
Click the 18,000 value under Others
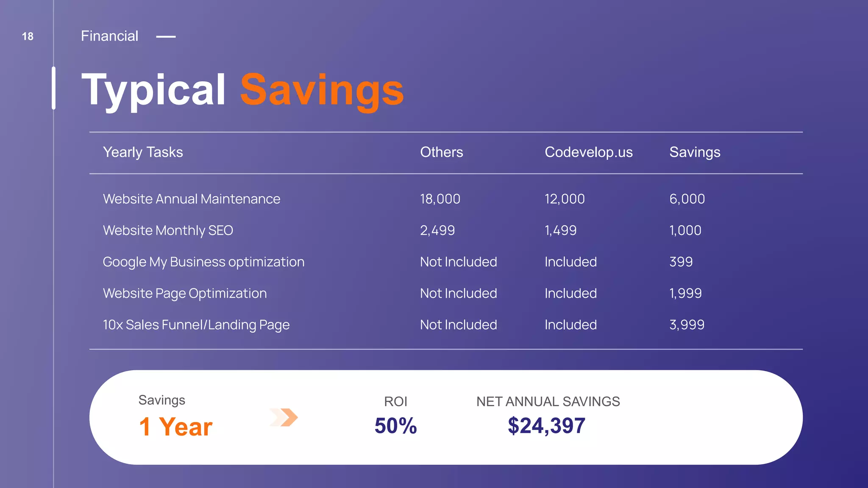pos(440,199)
